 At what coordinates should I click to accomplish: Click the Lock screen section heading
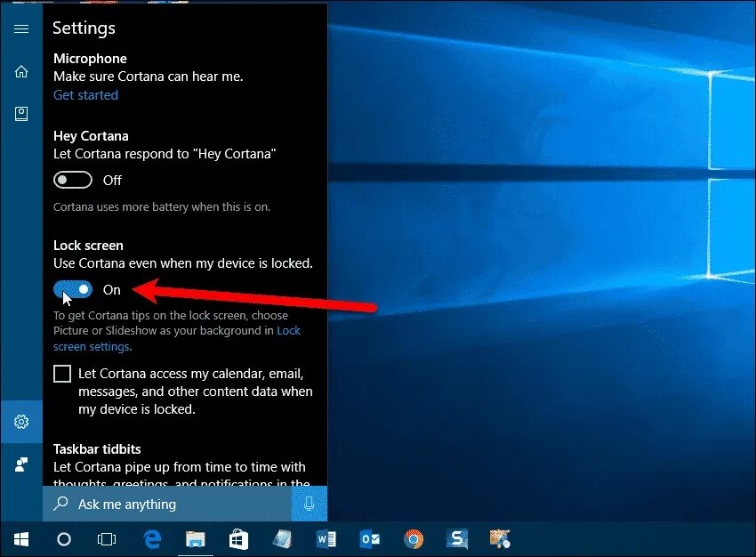[x=88, y=246]
